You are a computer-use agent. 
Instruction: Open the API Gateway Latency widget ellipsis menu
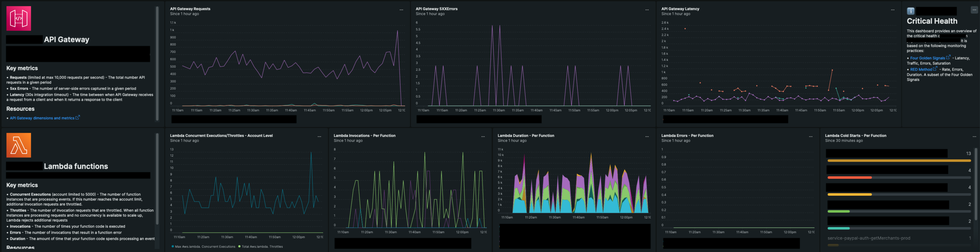click(x=893, y=10)
